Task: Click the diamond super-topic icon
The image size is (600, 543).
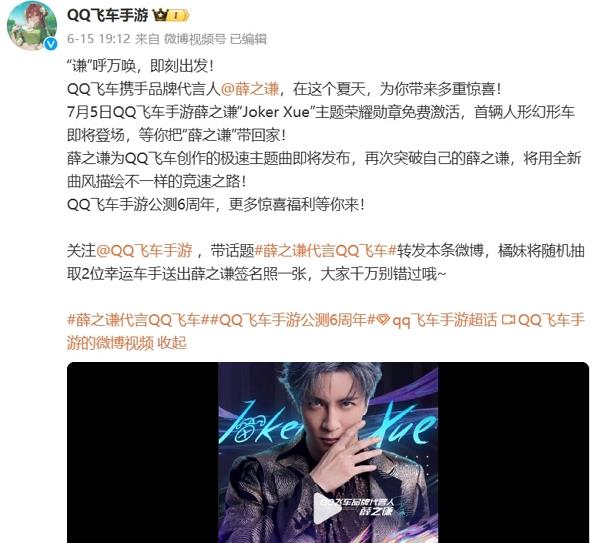Action: click(x=383, y=320)
